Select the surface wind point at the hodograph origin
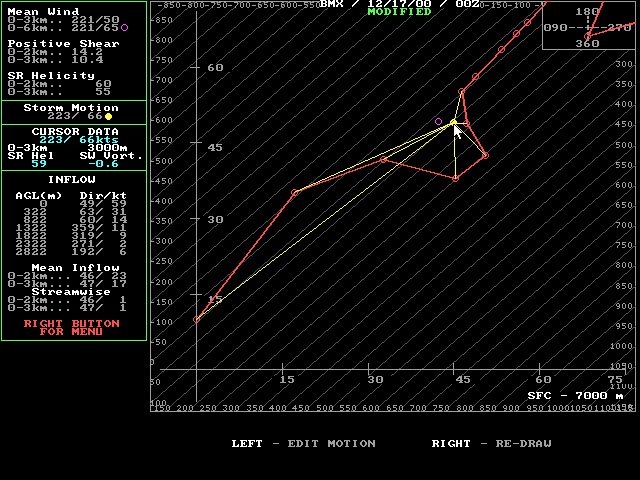 [197, 319]
